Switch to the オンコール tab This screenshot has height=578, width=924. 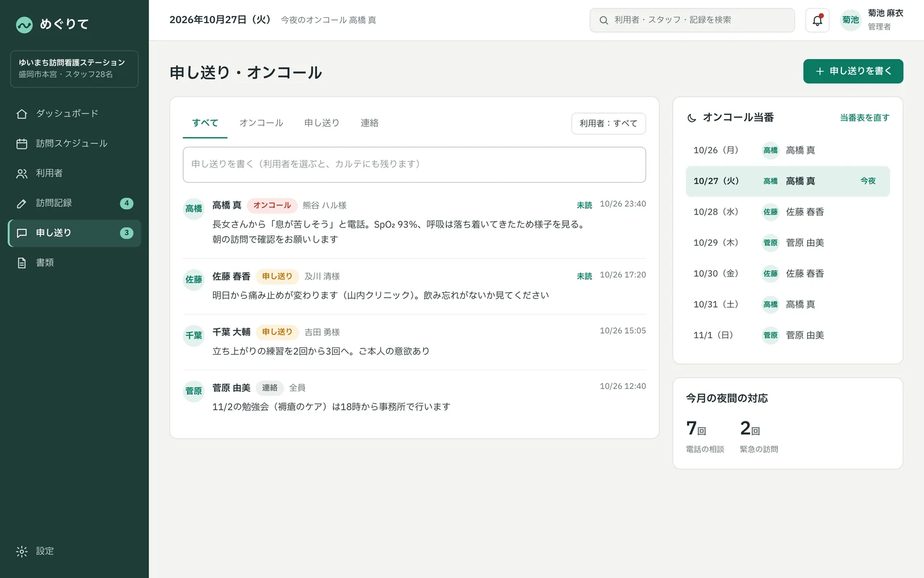click(x=261, y=123)
